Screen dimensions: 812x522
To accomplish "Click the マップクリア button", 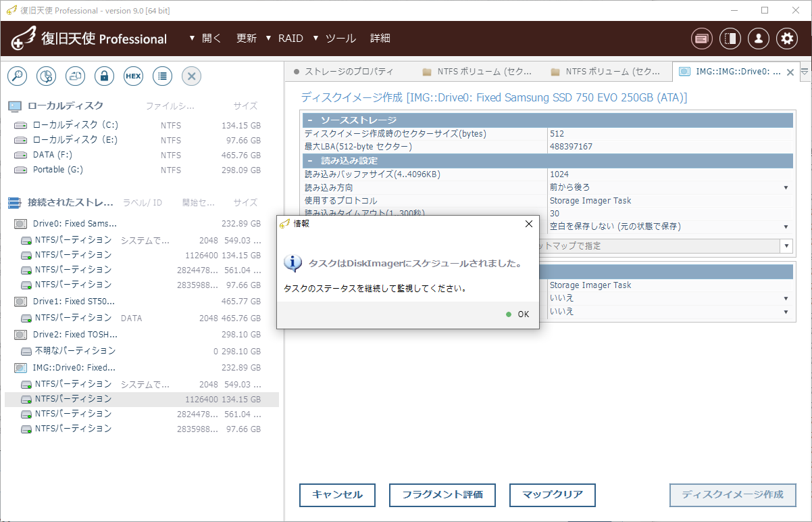I will 553,495.
